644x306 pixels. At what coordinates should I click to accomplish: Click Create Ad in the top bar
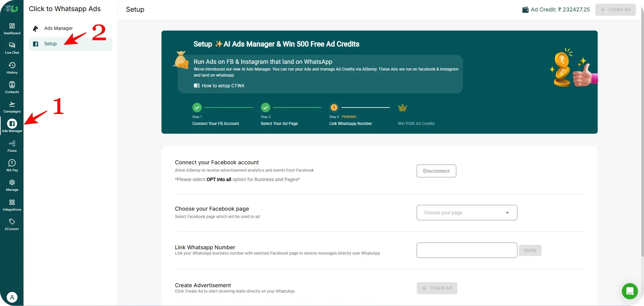615,9
